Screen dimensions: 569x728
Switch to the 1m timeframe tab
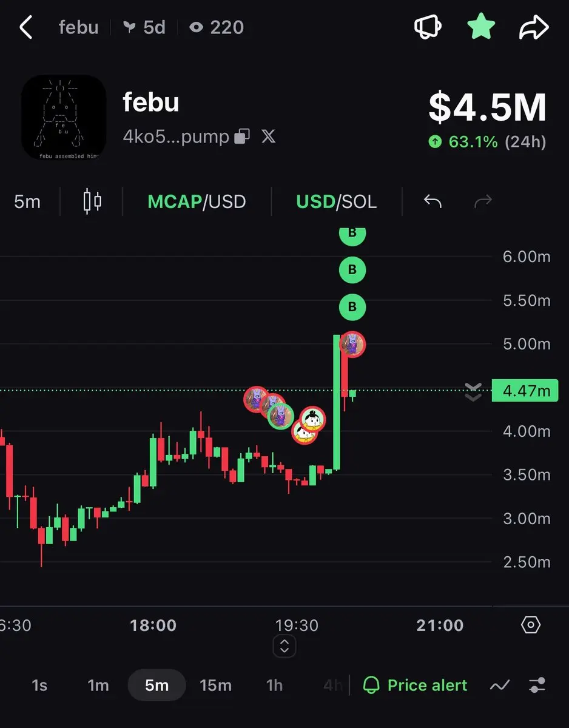tap(98, 686)
